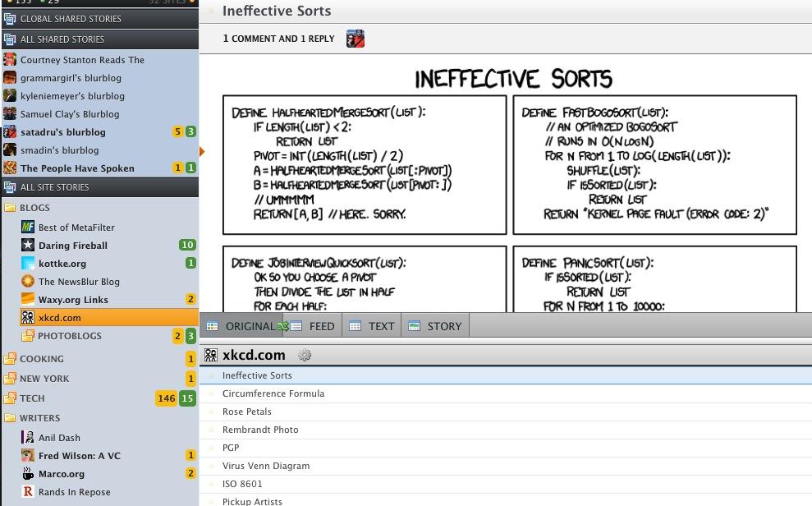This screenshot has width=812, height=506.
Task: Click the Ineffective Sorts comic image
Action: [510, 189]
